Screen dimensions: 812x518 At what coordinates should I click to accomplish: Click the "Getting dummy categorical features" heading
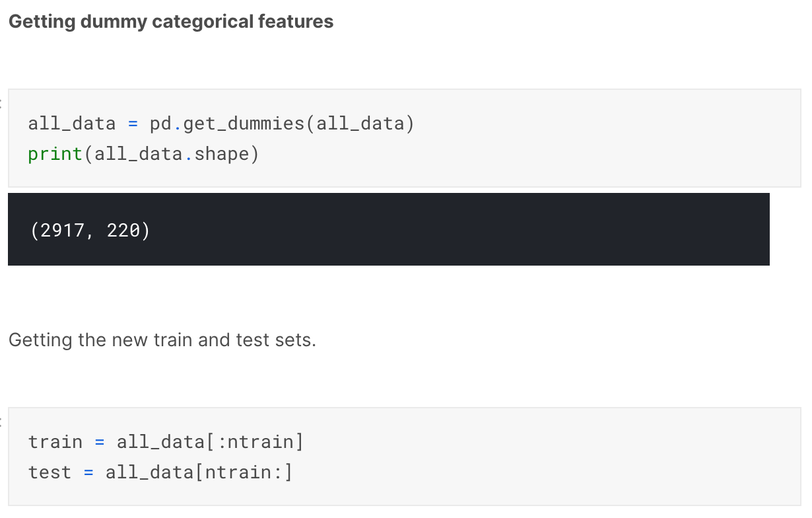171,22
